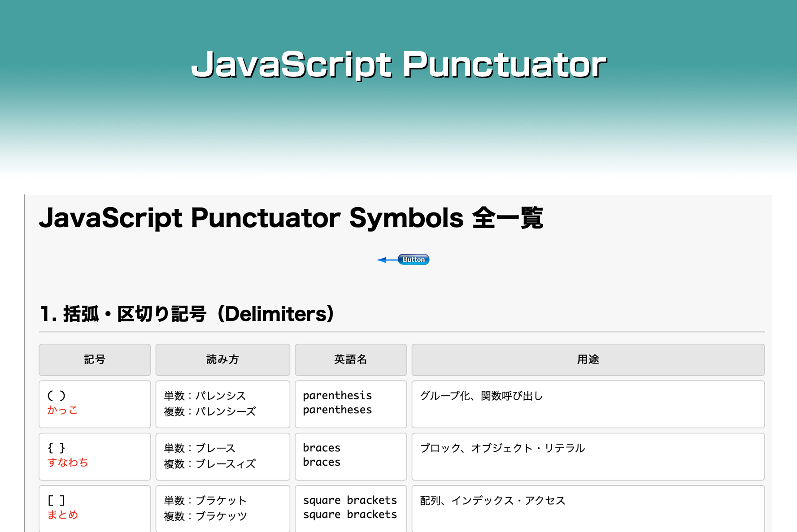Click the ブロック、オブジェクト・リテラル usage cell

588,456
